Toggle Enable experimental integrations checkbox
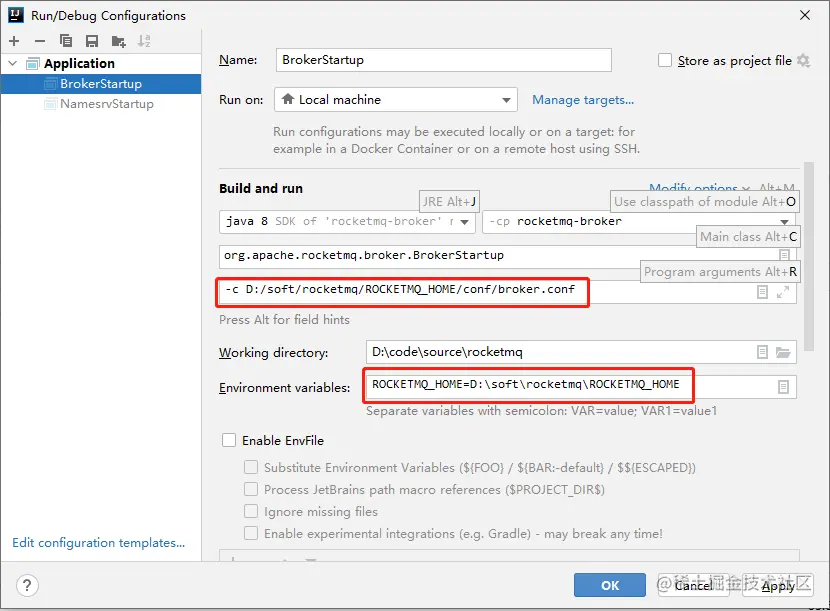The height and width of the screenshot is (611, 830). (251, 533)
